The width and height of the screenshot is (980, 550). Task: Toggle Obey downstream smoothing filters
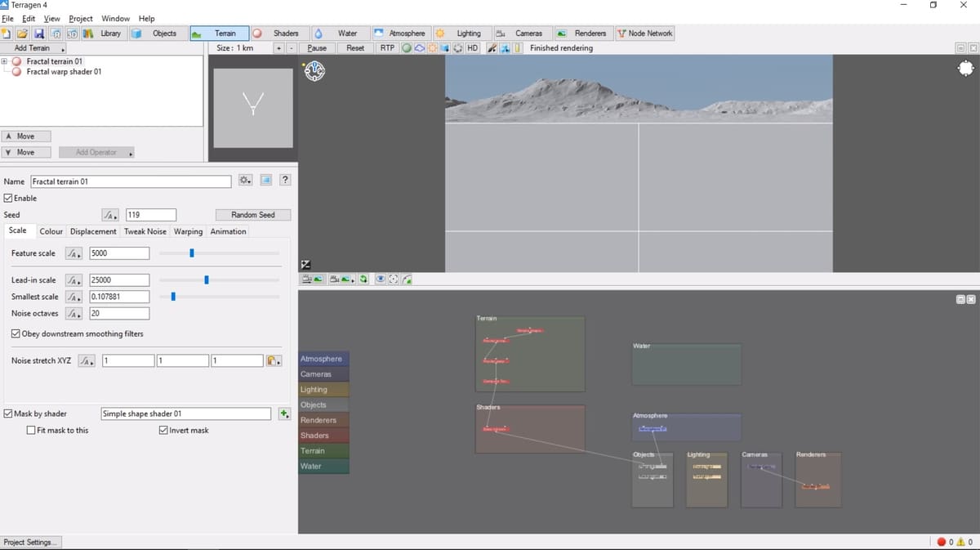point(16,333)
